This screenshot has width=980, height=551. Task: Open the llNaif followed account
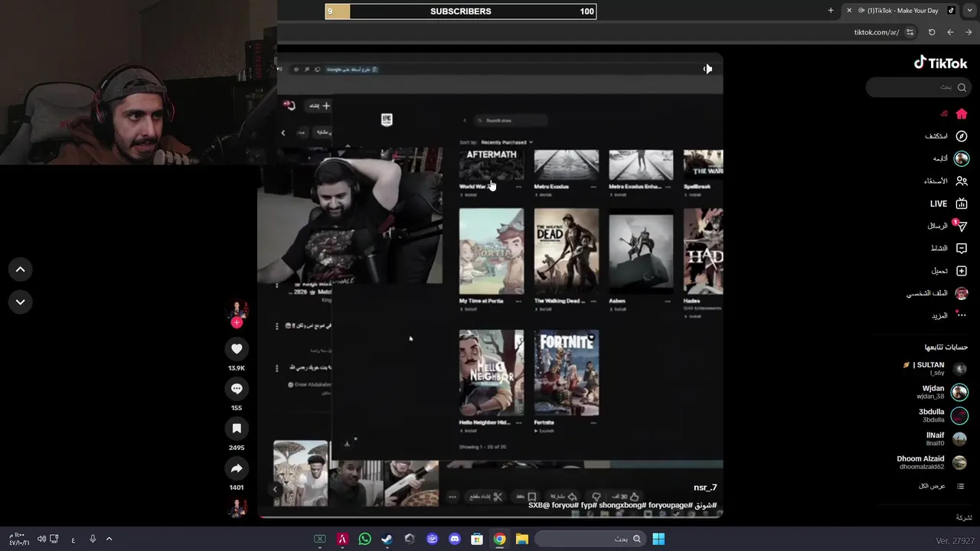[x=946, y=439]
